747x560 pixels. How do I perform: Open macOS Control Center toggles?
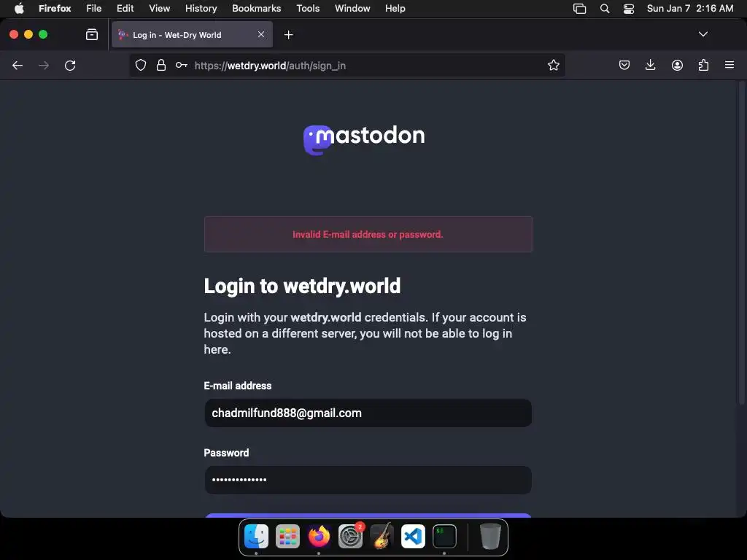pyautogui.click(x=628, y=9)
